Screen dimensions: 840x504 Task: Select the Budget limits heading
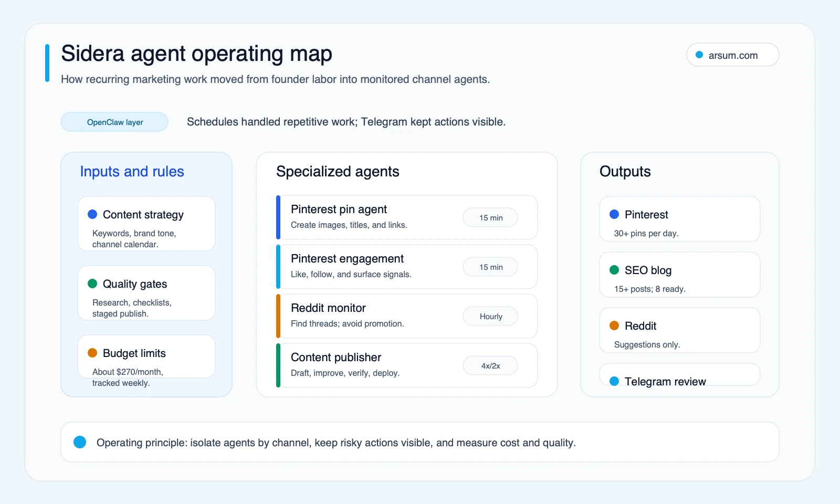pos(134,353)
